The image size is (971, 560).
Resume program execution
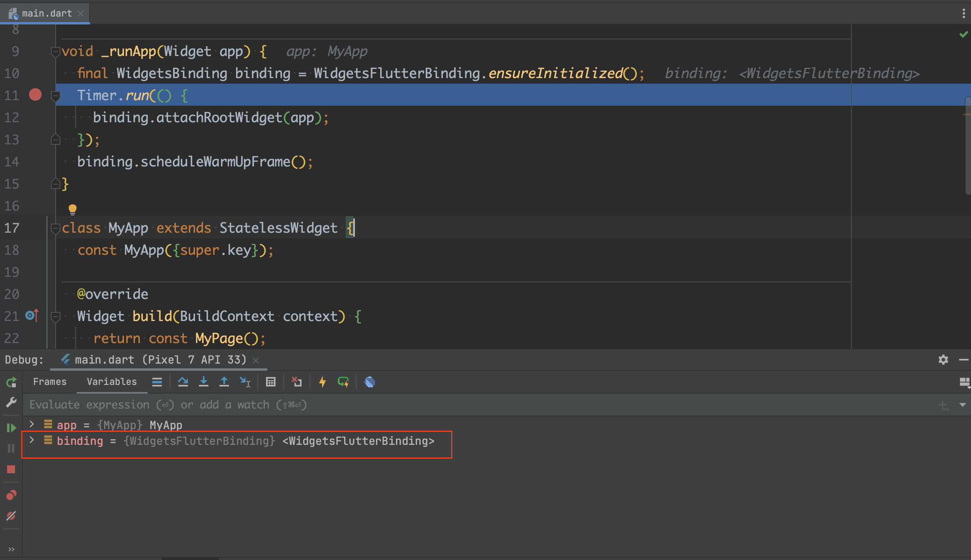tap(11, 428)
